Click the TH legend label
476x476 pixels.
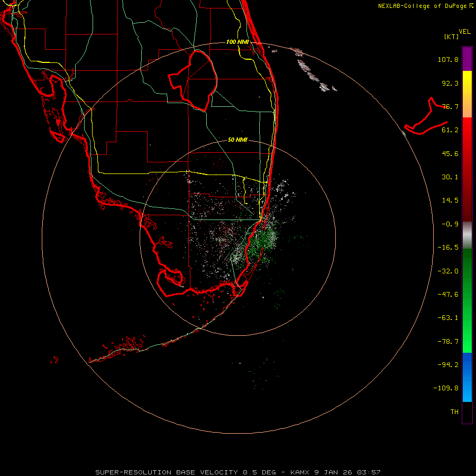click(454, 412)
